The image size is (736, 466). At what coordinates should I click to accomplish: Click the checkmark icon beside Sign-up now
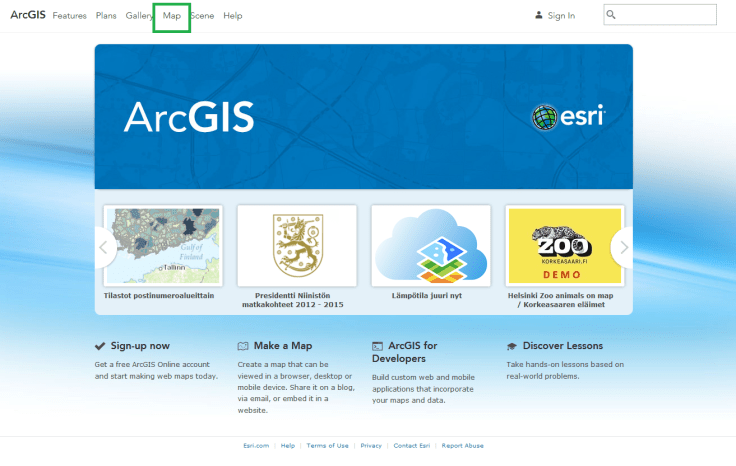point(100,346)
